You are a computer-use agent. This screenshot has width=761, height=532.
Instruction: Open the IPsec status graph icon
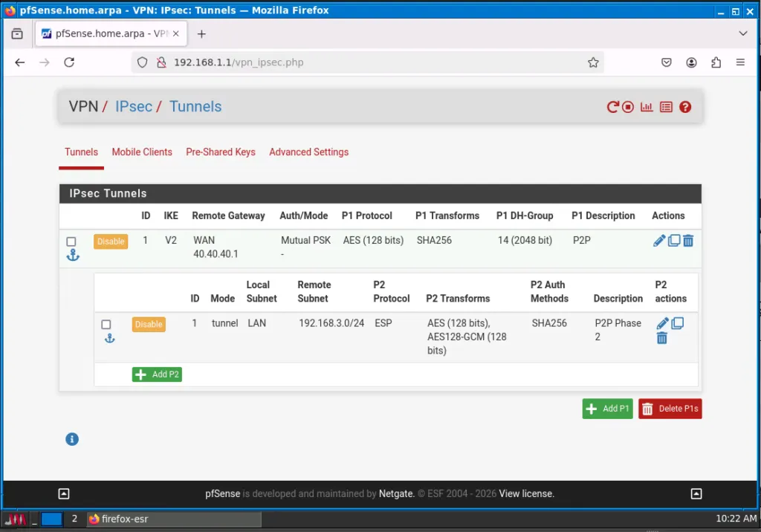coord(647,107)
